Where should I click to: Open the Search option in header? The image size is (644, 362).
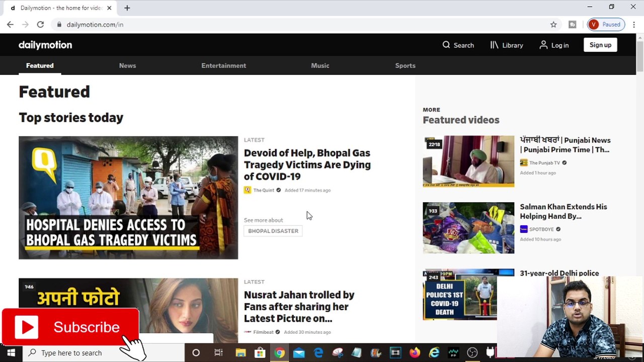coord(458,45)
